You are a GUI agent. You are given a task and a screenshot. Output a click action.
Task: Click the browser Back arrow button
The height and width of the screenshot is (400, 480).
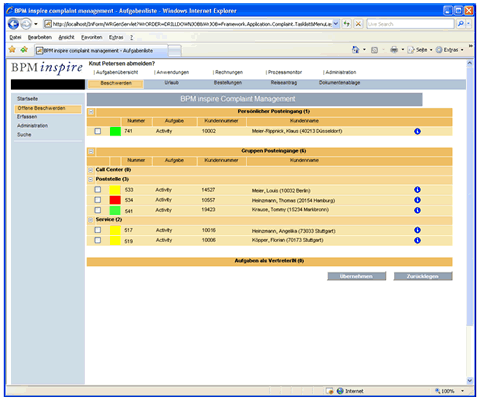point(13,24)
